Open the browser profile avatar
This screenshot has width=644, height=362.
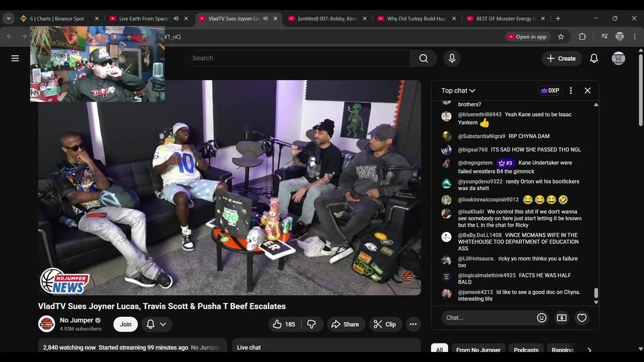(619, 37)
